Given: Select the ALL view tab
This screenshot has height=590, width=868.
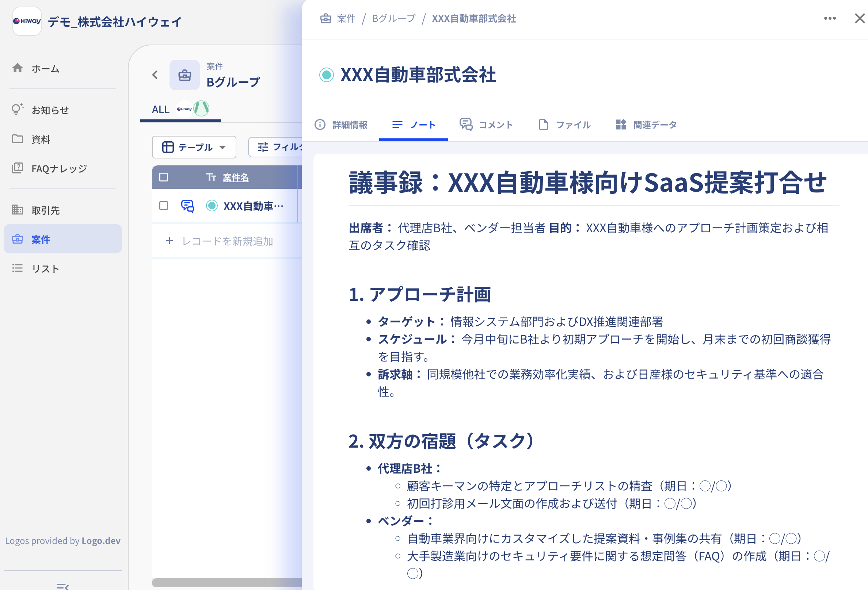Looking at the screenshot, I should [161, 110].
